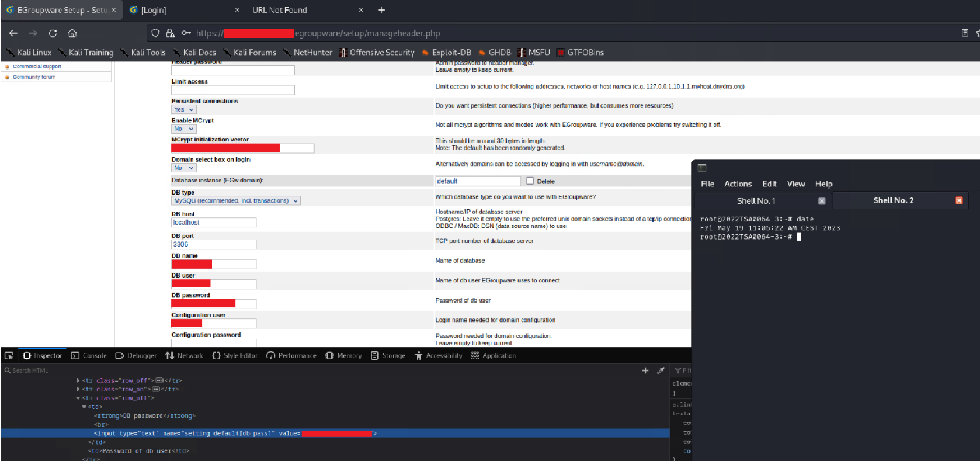Click the DB port 3306 field
The width and height of the screenshot is (980, 461).
(214, 244)
